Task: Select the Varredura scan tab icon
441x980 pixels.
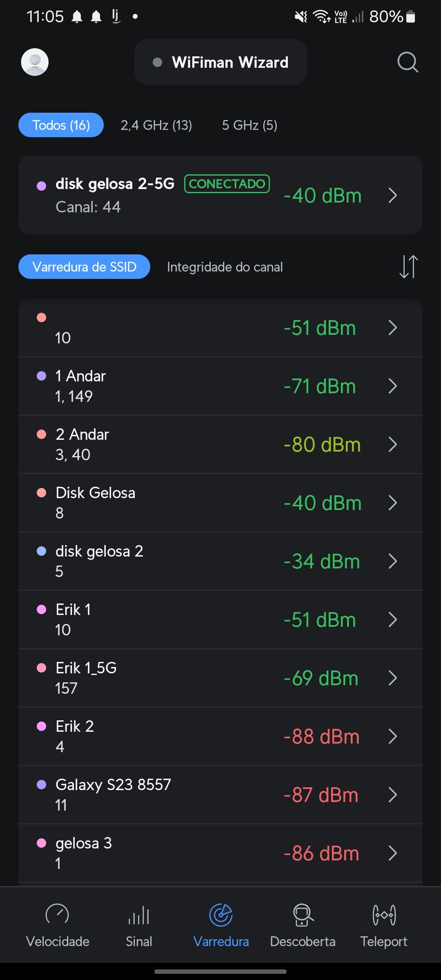Action: 221,915
